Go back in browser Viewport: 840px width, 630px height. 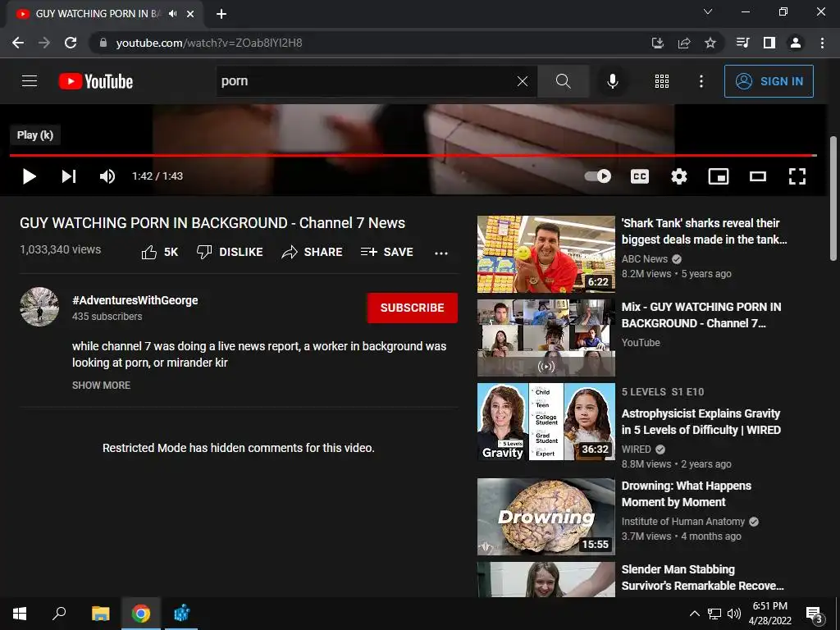pos(18,43)
